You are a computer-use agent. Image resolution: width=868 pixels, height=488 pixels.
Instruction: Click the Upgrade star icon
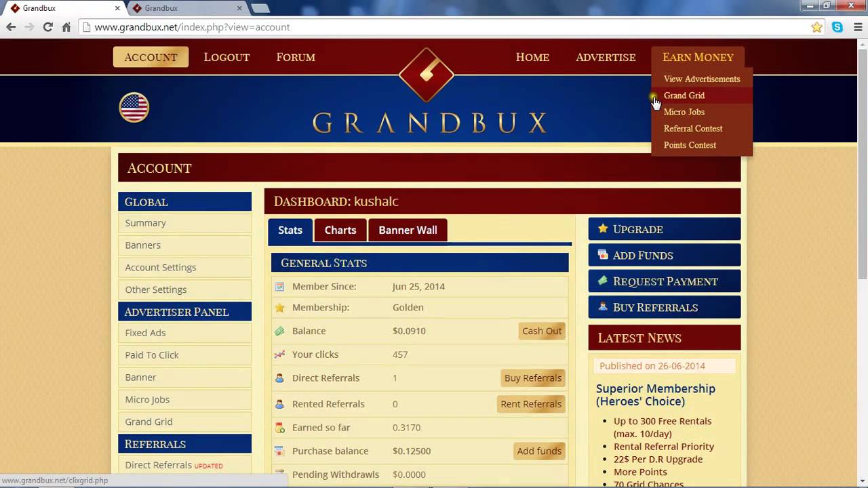[x=603, y=228]
